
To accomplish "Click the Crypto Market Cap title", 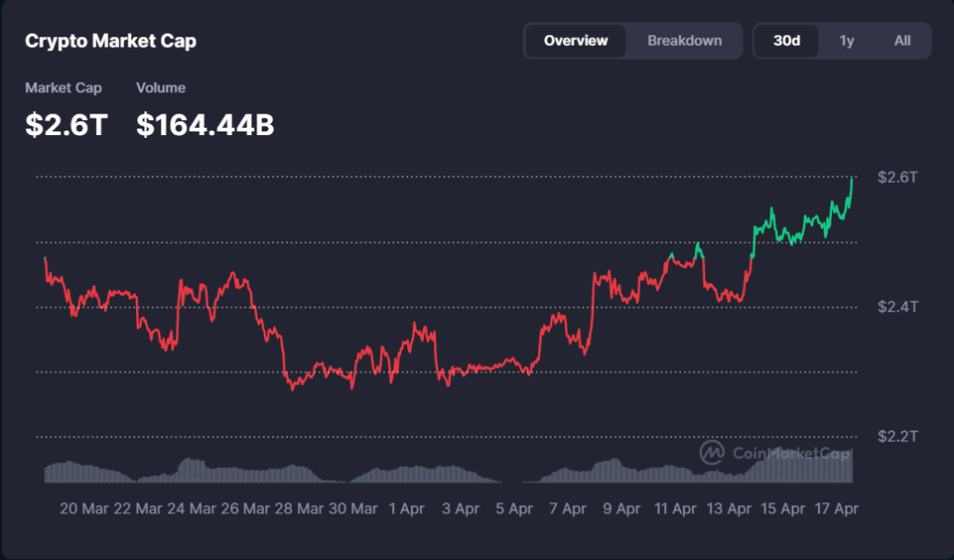I will point(110,41).
